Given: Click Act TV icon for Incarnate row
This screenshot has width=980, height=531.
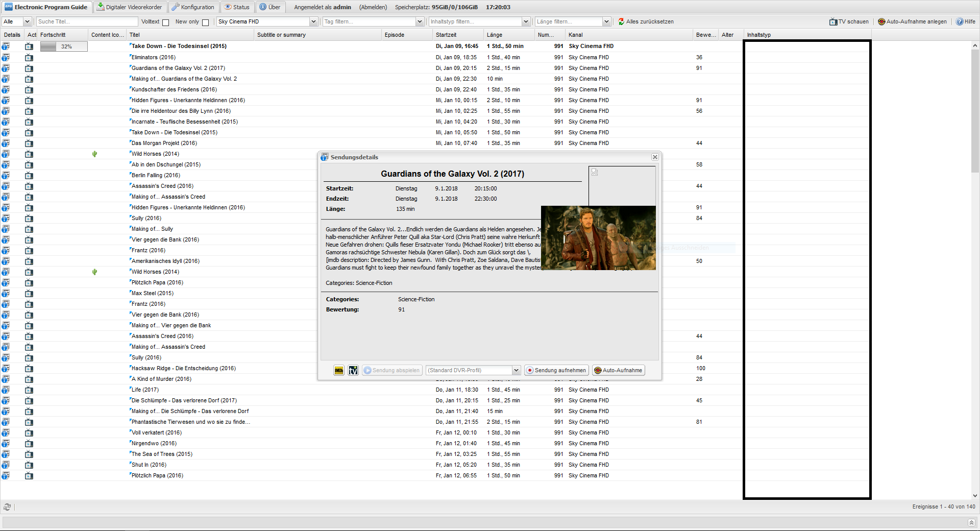Looking at the screenshot, I should click(29, 122).
